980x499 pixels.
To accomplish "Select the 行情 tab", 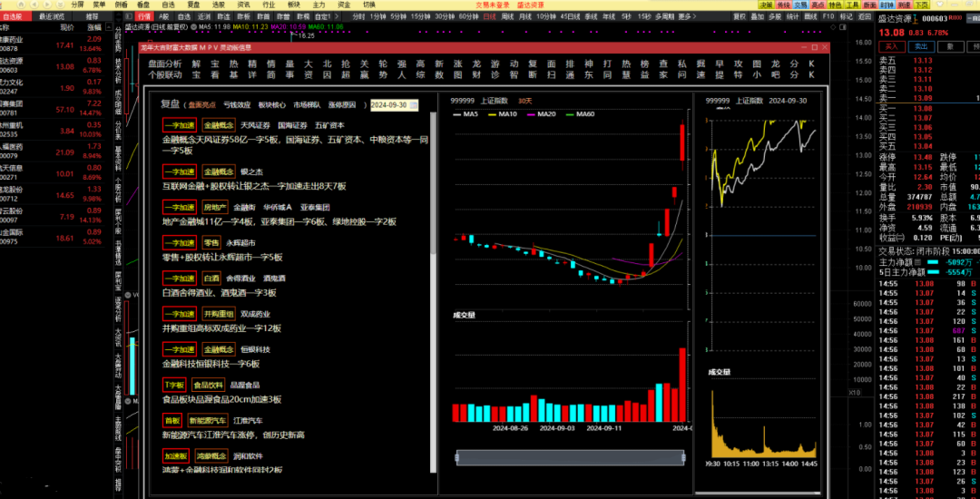I will click(144, 16).
